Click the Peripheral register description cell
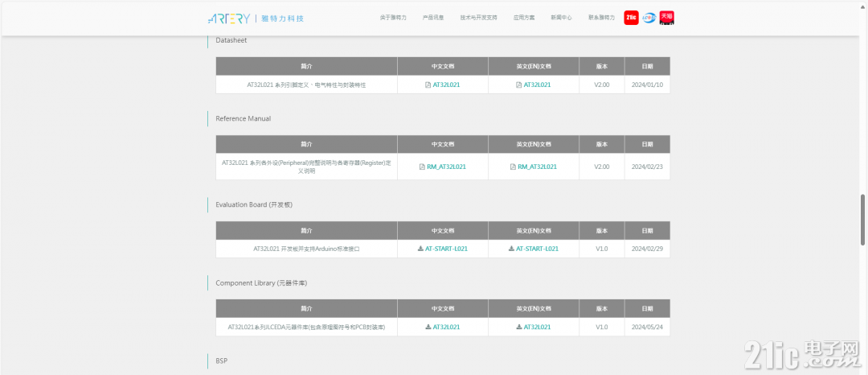The width and height of the screenshot is (868, 375). tap(307, 167)
